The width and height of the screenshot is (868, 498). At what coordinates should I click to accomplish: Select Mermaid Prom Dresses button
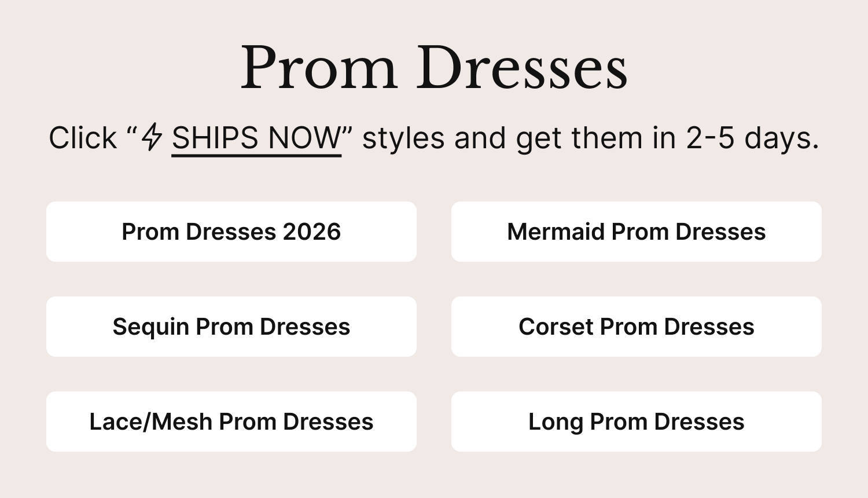(x=636, y=232)
